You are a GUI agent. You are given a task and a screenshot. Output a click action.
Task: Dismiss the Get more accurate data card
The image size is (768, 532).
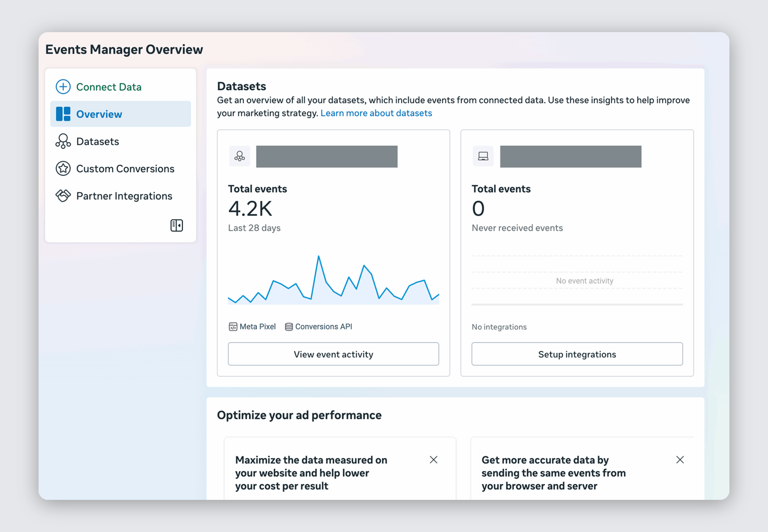[x=680, y=460]
